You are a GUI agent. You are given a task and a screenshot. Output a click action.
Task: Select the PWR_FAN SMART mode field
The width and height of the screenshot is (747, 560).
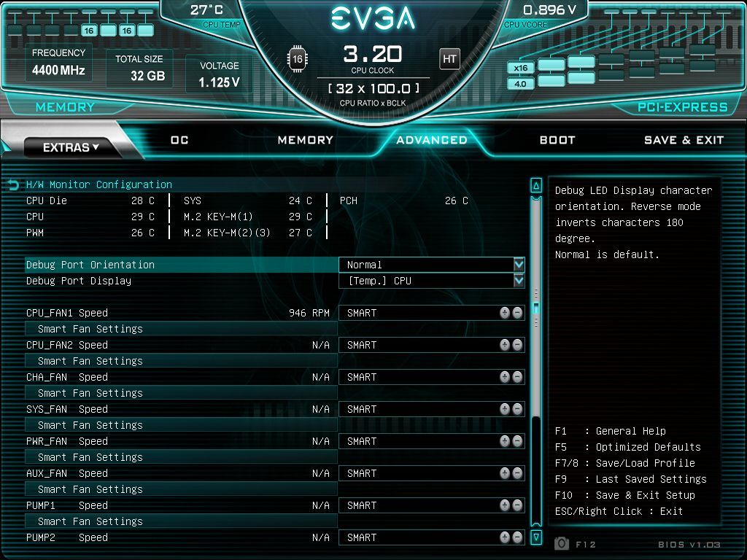432,441
